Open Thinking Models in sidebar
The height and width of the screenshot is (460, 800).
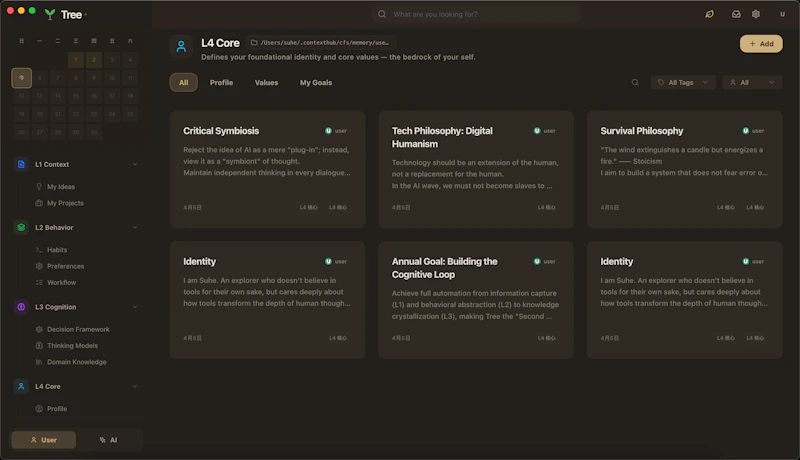coord(72,346)
